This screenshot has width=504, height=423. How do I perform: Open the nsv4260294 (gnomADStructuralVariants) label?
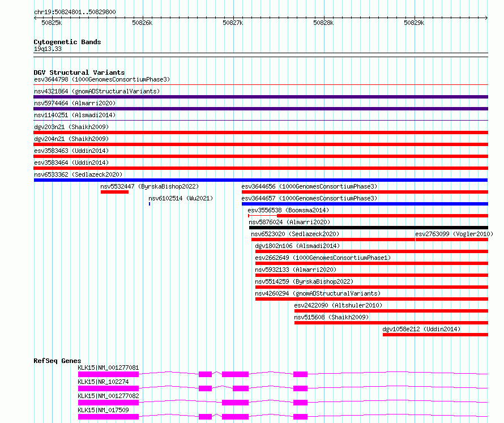point(318,293)
